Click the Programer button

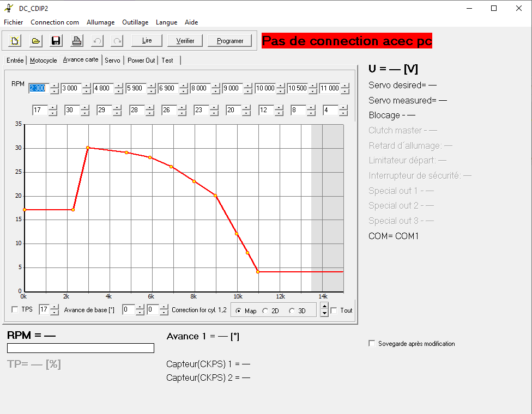click(x=229, y=41)
